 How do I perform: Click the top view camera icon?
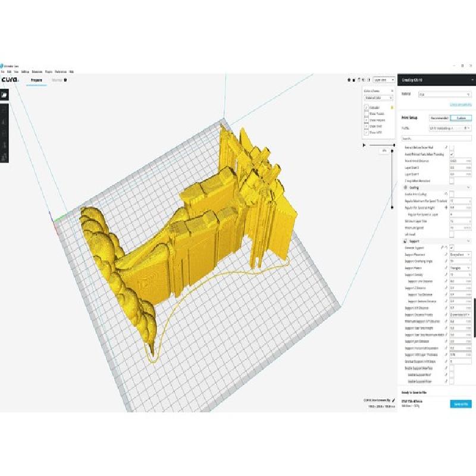click(x=359, y=80)
